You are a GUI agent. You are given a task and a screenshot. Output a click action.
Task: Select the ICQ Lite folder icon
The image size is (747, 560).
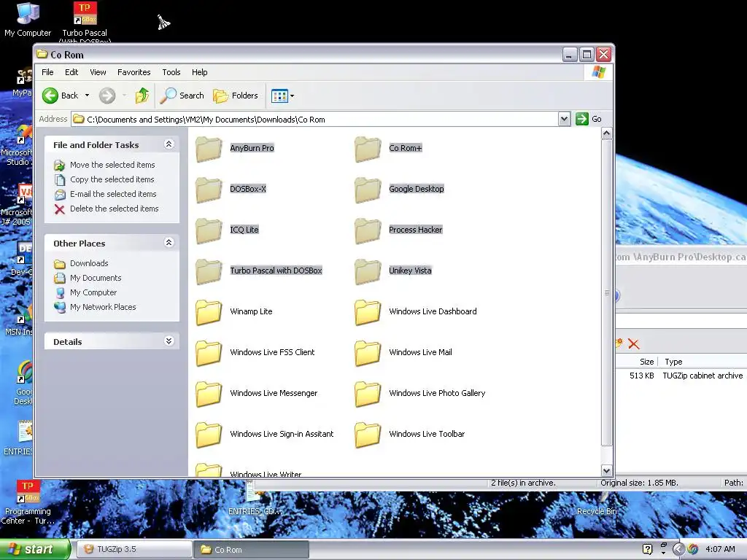(209, 230)
